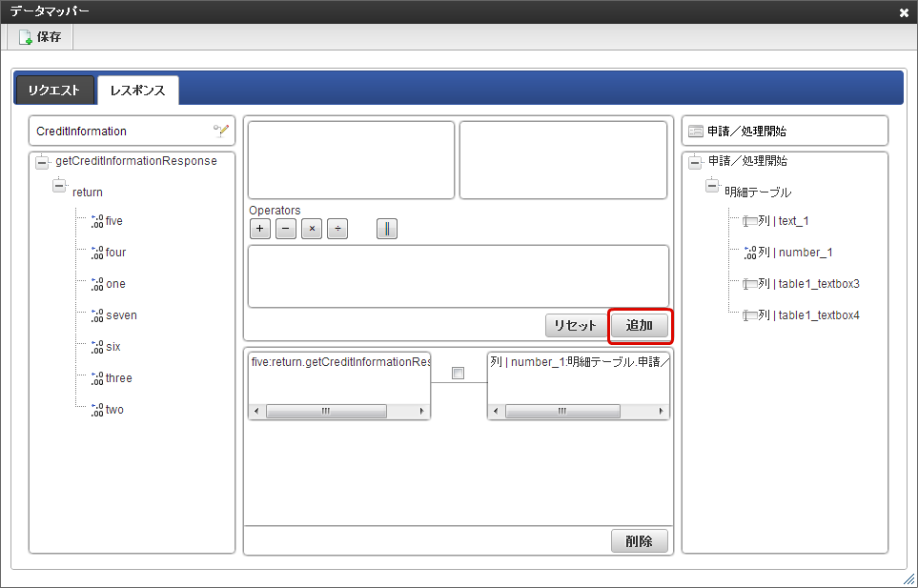Close the データマッパー dialog
This screenshot has height=588, width=918.
[904, 12]
